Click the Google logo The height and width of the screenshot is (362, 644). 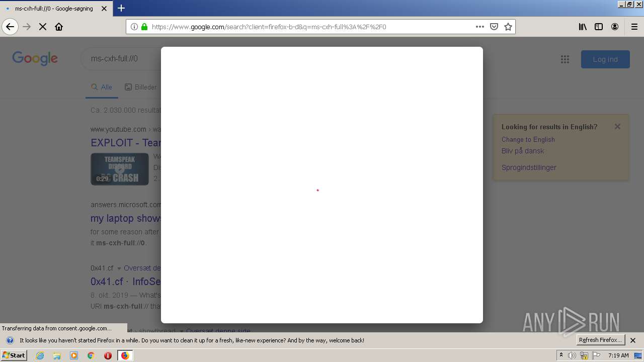pos(35,58)
